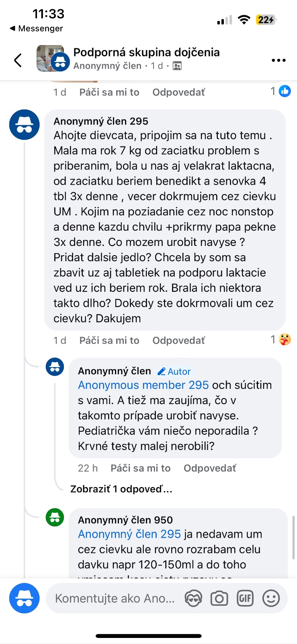Tap green avatar of Anonymný člen 950
Screen dimensions: 297x644
pos(55,517)
